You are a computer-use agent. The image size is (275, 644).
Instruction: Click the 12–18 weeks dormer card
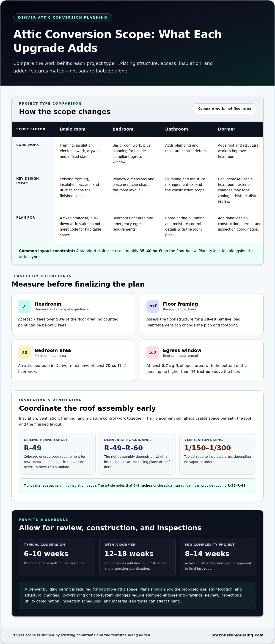point(137,557)
